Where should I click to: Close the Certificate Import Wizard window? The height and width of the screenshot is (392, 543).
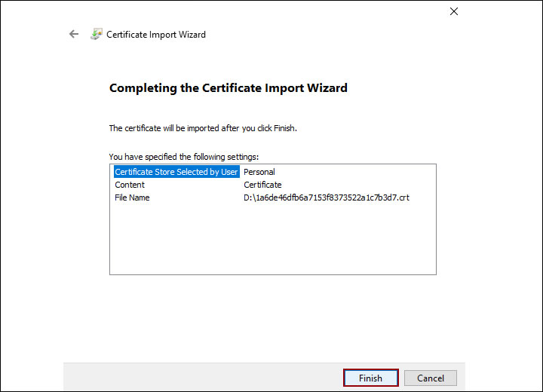454,11
